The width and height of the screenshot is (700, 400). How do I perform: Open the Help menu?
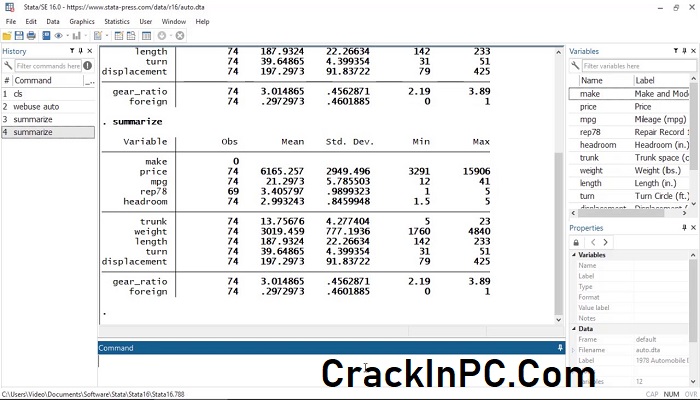pyautogui.click(x=202, y=21)
